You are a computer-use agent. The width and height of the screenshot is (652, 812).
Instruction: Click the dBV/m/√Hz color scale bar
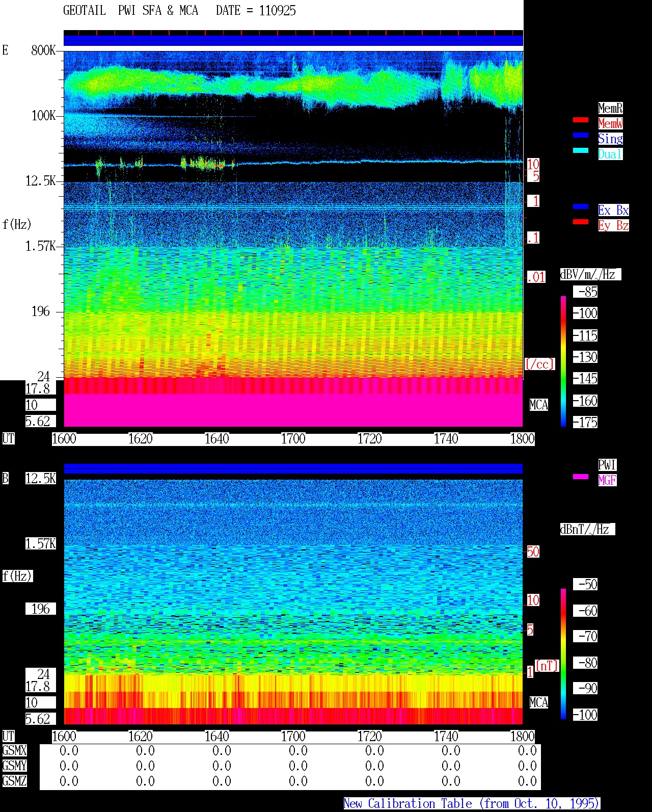click(x=563, y=361)
